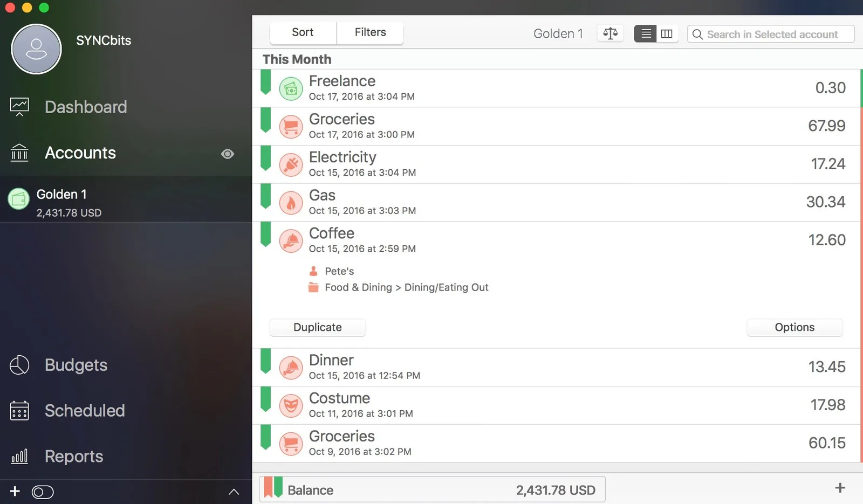Open the Sort options

coord(303,32)
